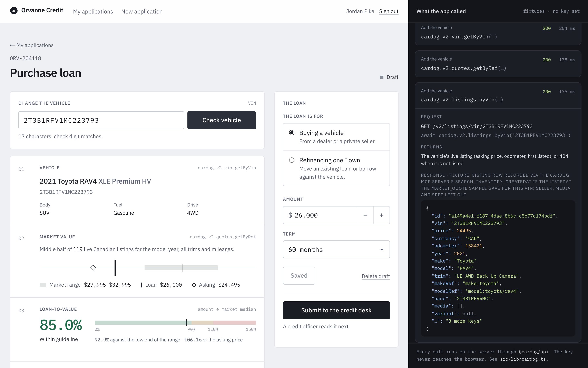Decrease amount with the minus stepper
Viewport: 588px width, 368px height.
365,215
